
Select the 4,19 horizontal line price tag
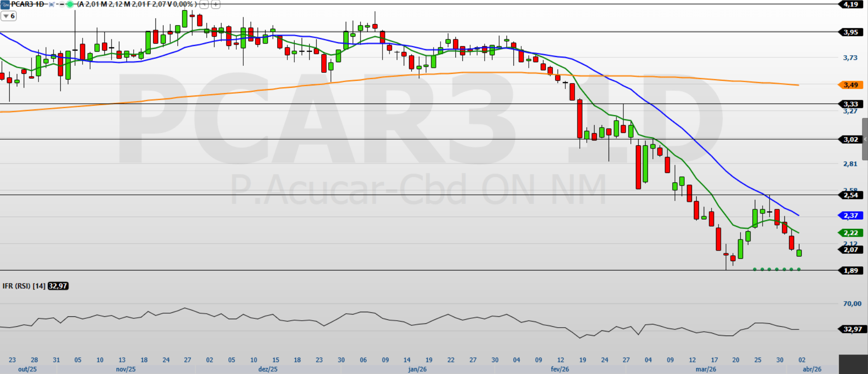[850, 4]
